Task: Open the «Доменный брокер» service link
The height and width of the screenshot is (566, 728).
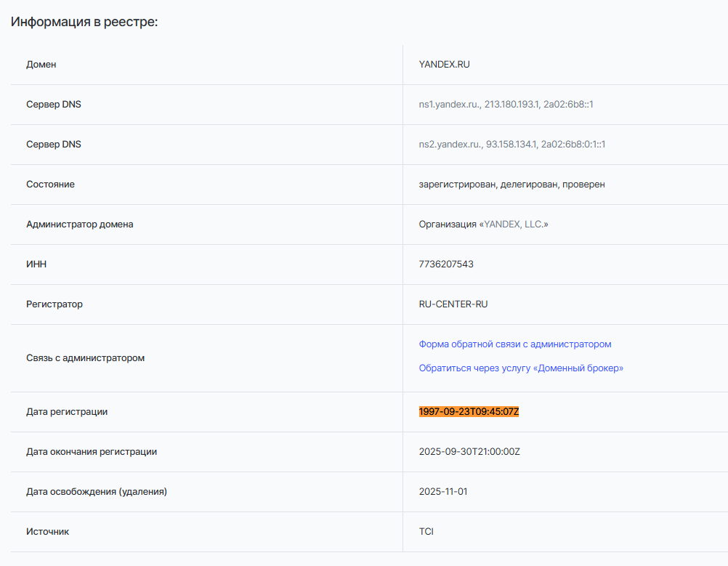Action: pyautogui.click(x=521, y=368)
